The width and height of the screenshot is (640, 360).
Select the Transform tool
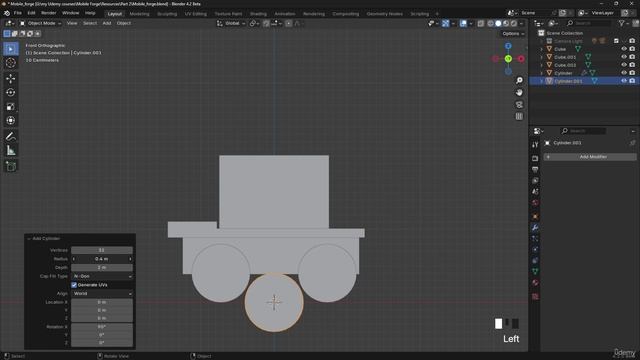(11, 120)
